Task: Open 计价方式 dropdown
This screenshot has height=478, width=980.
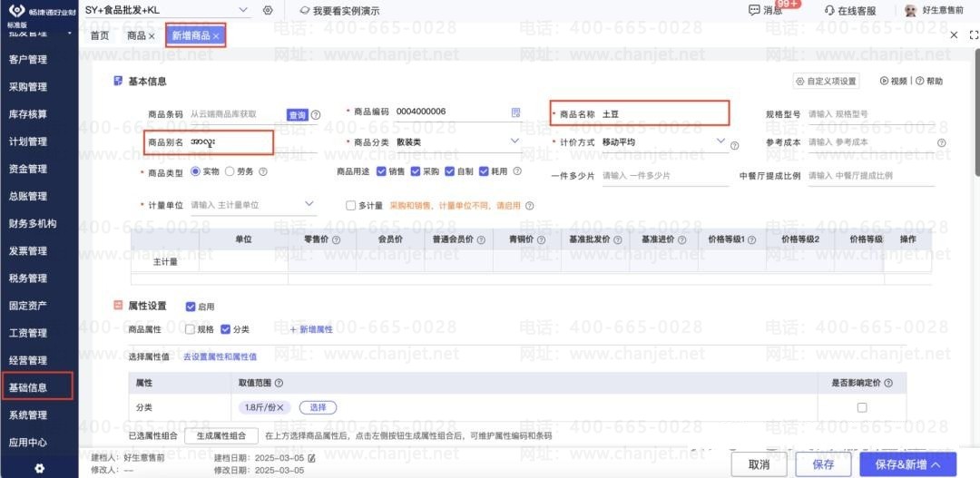Action: (720, 141)
